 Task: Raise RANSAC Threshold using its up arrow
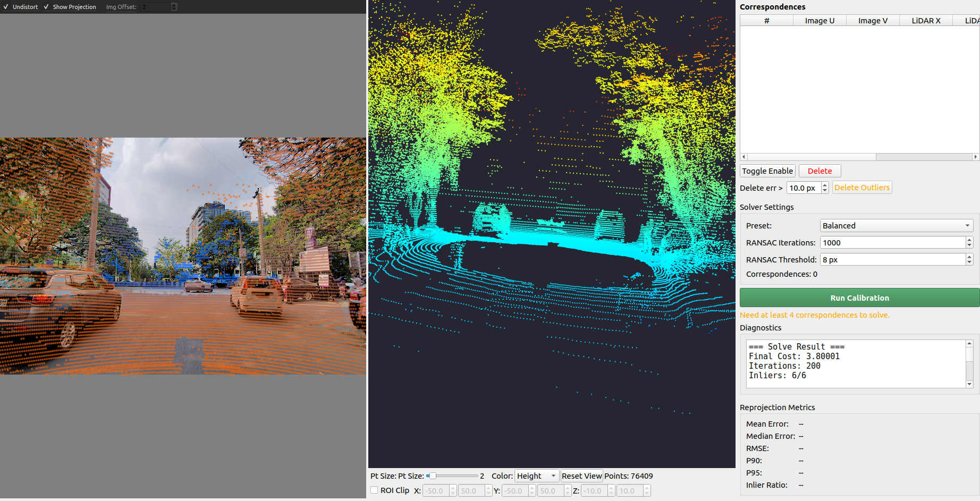(969, 257)
